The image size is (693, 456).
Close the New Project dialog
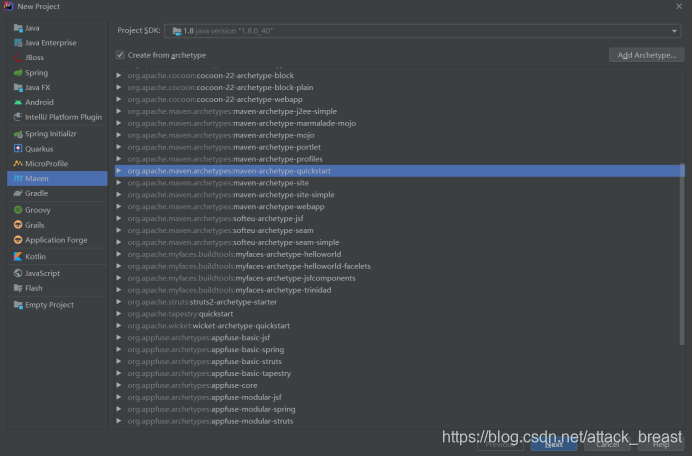[x=679, y=6]
